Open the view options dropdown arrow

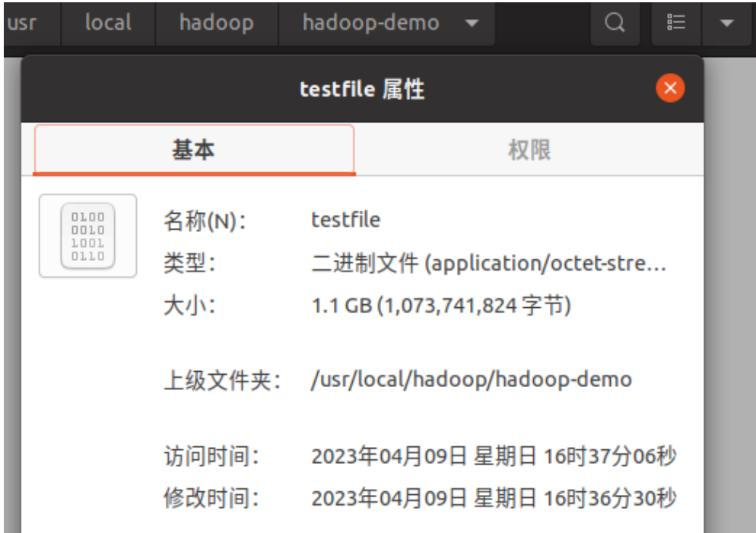726,23
